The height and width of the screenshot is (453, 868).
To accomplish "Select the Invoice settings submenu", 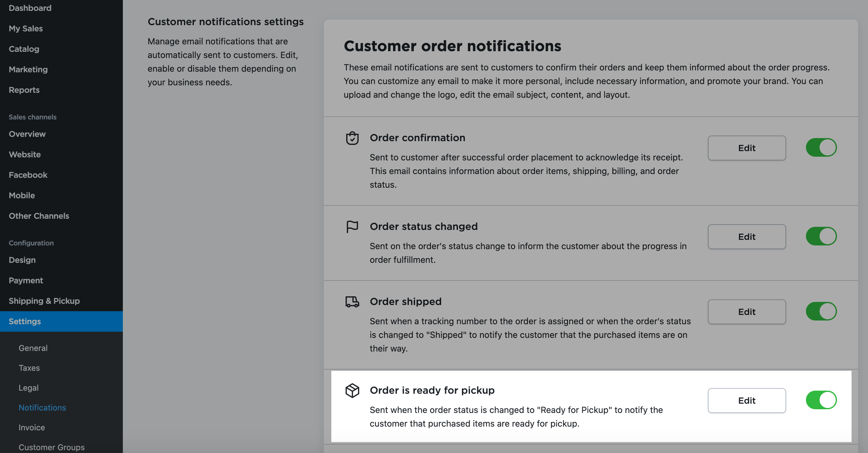I will pos(32,427).
